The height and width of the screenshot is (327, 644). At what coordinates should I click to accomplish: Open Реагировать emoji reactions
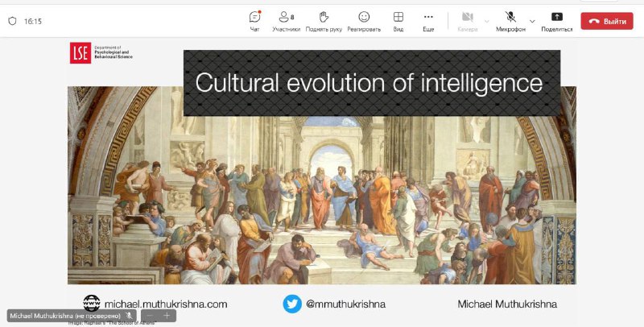tap(364, 21)
